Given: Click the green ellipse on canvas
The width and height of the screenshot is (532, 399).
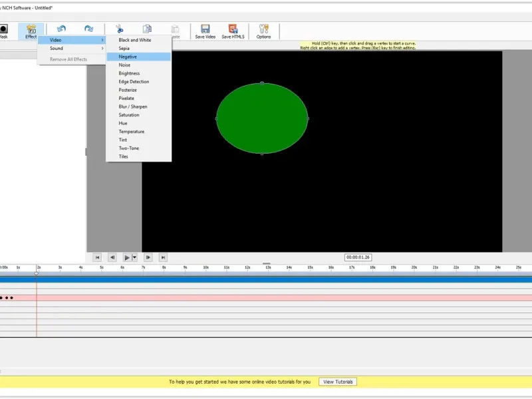Looking at the screenshot, I should tap(262, 118).
